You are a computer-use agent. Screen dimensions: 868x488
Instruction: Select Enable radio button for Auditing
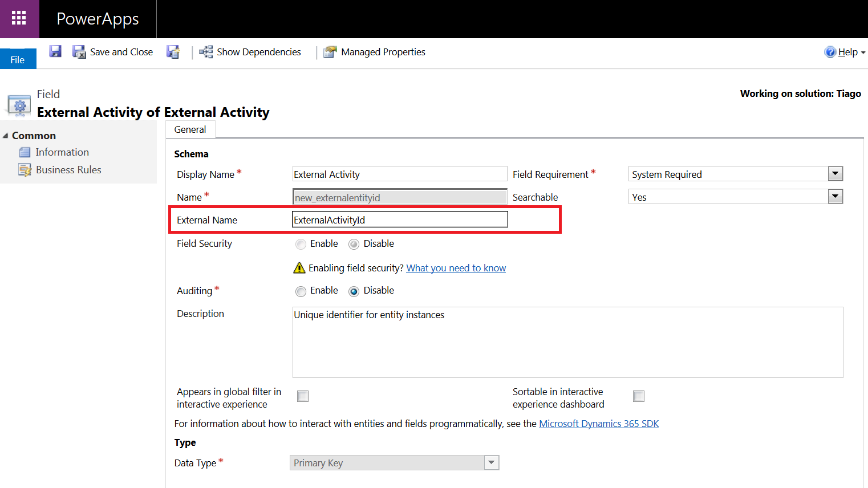click(x=301, y=291)
